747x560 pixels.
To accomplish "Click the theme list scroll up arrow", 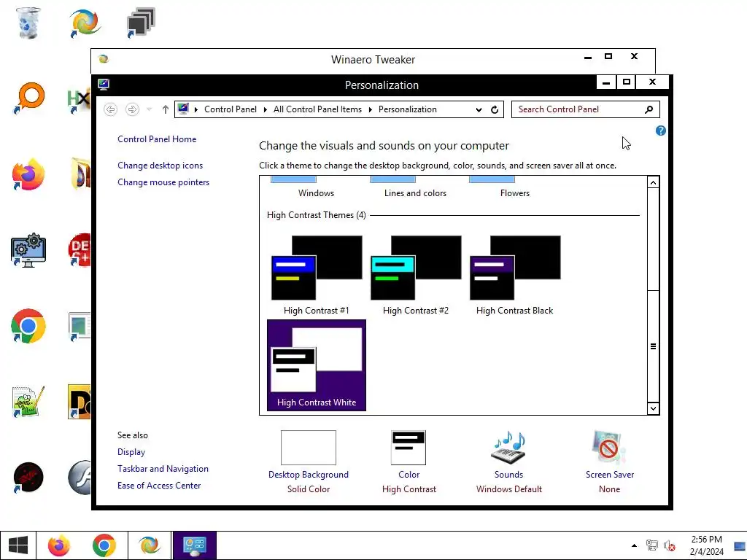I will tap(653, 182).
